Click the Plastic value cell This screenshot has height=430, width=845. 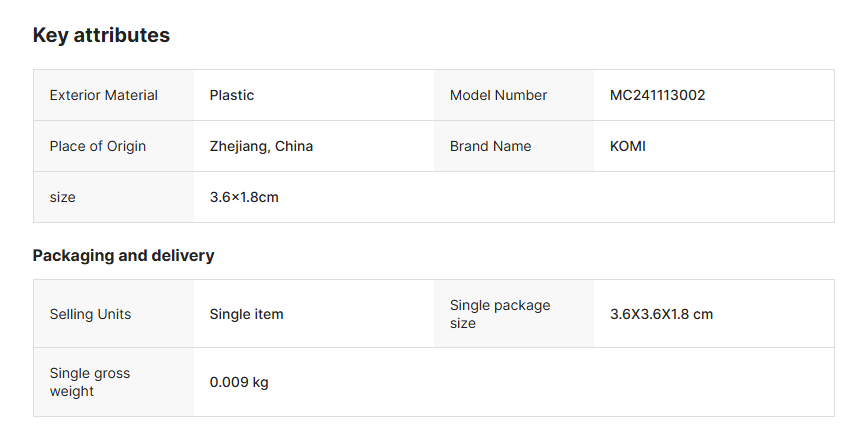pyautogui.click(x=232, y=95)
